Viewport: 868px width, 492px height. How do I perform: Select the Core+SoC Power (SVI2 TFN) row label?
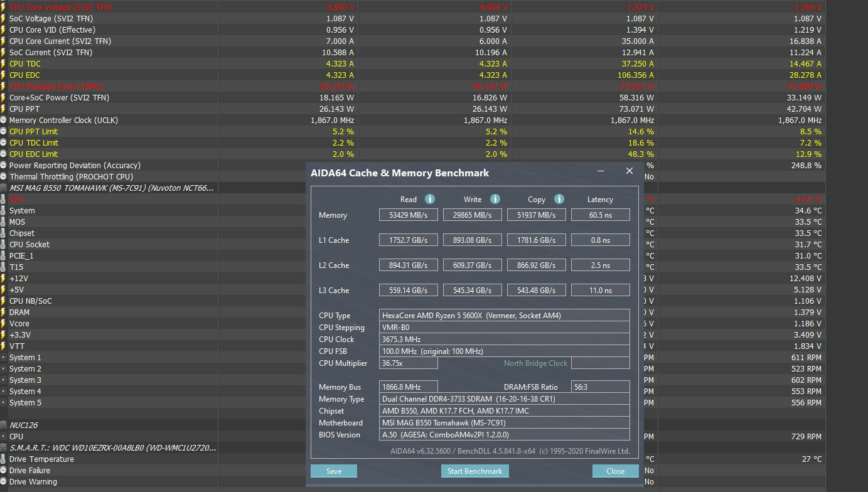pyautogui.click(x=59, y=98)
